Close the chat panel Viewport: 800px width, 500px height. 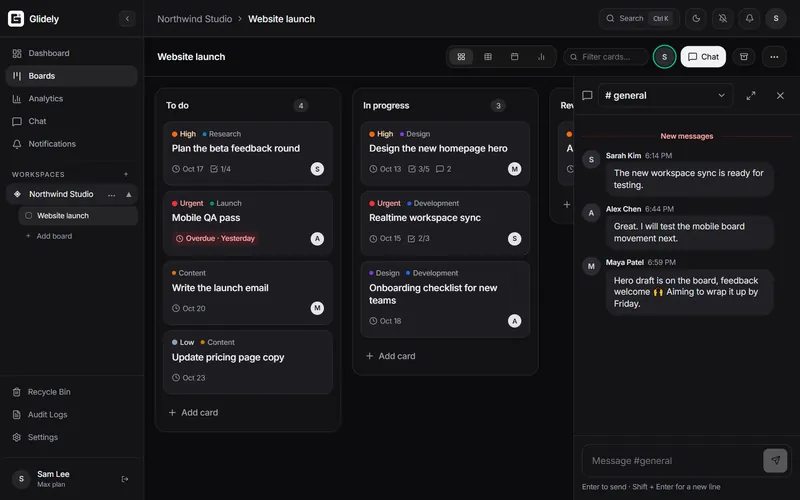click(780, 95)
